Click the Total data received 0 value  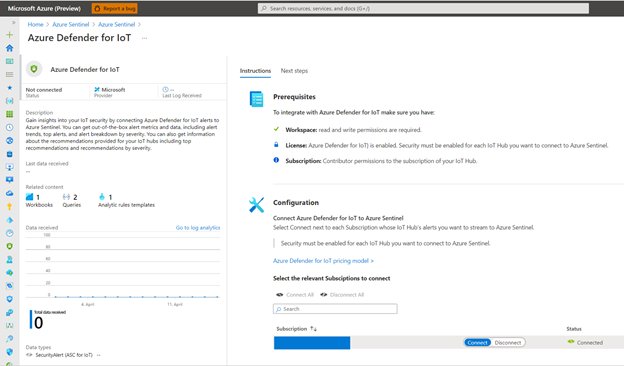tap(39, 323)
